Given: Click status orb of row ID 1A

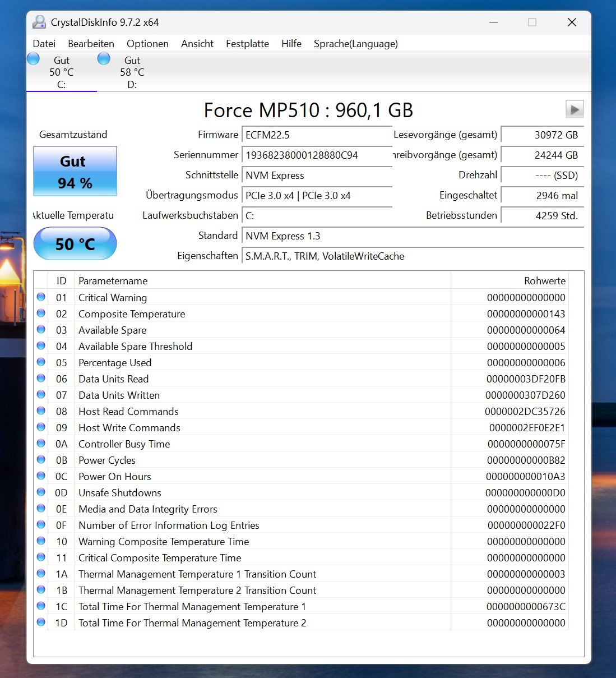Looking at the screenshot, I should click(x=41, y=574).
